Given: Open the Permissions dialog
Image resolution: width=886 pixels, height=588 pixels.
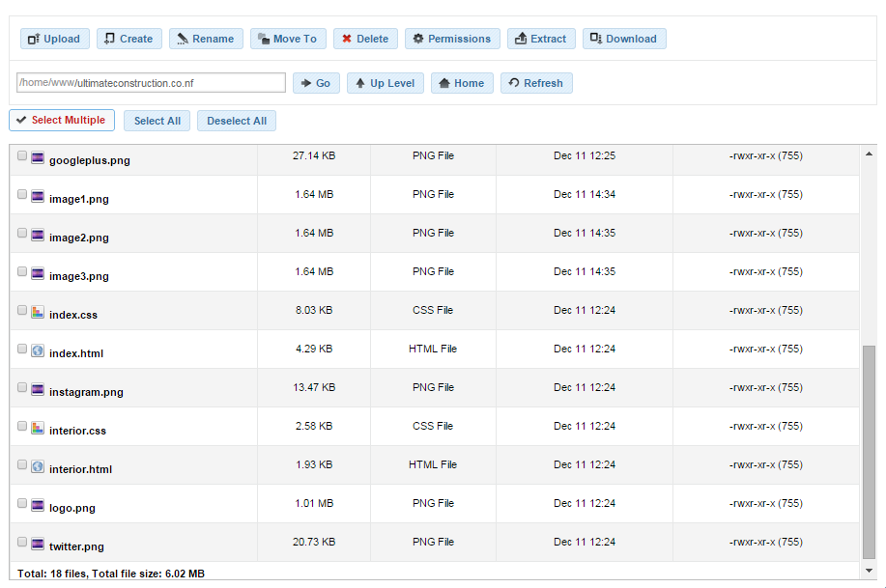Looking at the screenshot, I should (452, 39).
